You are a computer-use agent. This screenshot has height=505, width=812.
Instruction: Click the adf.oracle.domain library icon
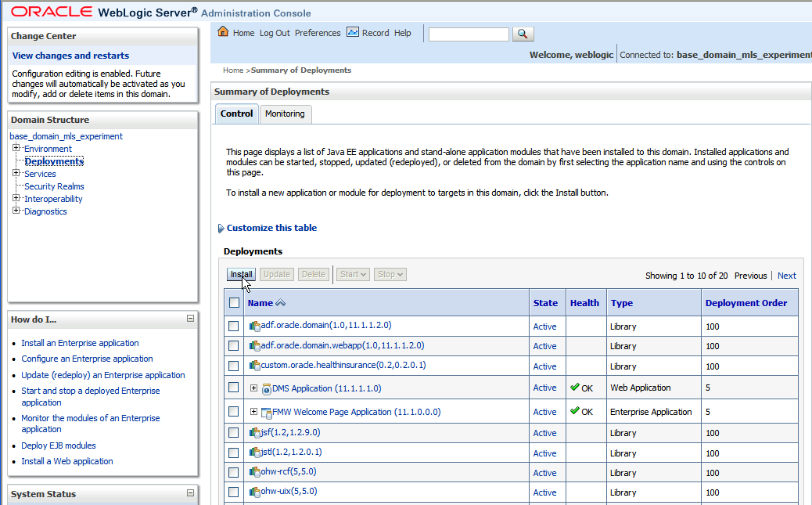coord(255,326)
